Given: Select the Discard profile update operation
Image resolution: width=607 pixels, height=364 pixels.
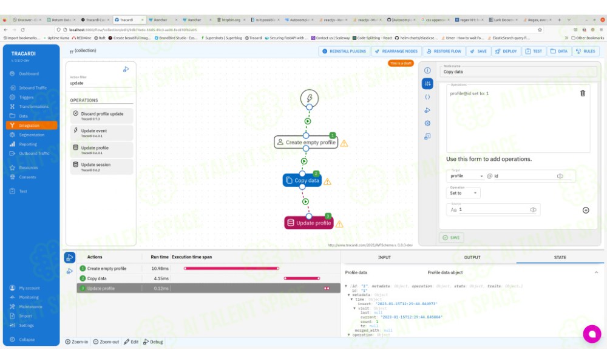Looking at the screenshot, I should [x=102, y=116].
